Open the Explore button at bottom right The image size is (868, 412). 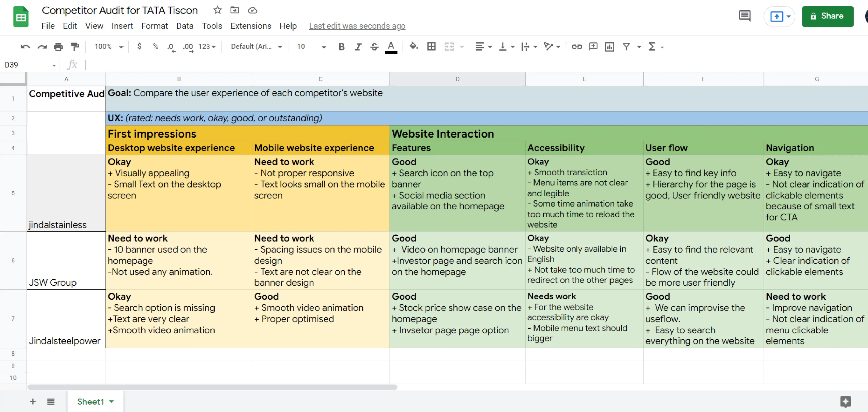[845, 402]
